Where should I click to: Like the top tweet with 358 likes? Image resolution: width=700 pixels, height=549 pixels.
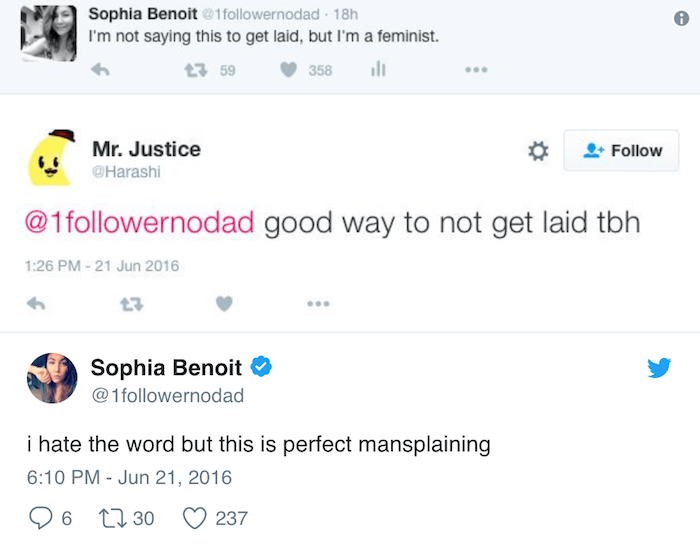[290, 71]
